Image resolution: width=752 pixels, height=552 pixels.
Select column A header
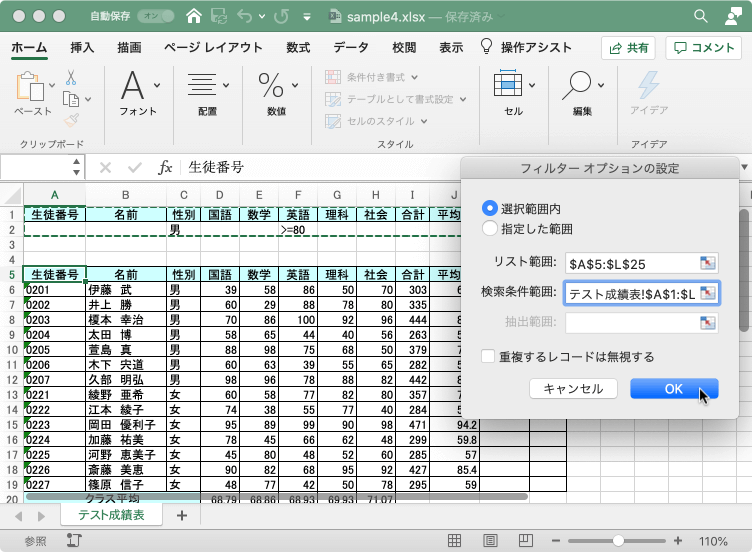tap(55, 195)
